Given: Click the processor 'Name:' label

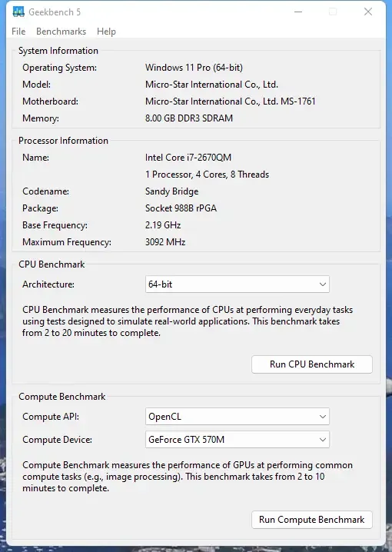Looking at the screenshot, I should 35,158.
